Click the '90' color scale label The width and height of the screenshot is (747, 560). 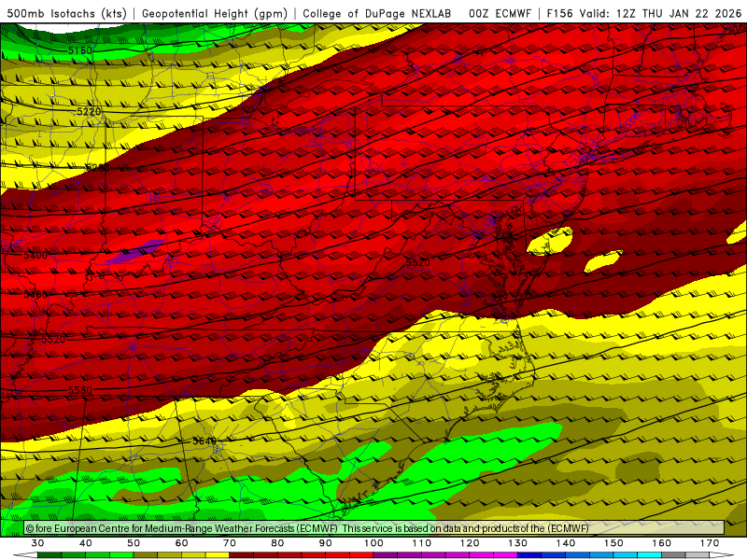coord(326,543)
